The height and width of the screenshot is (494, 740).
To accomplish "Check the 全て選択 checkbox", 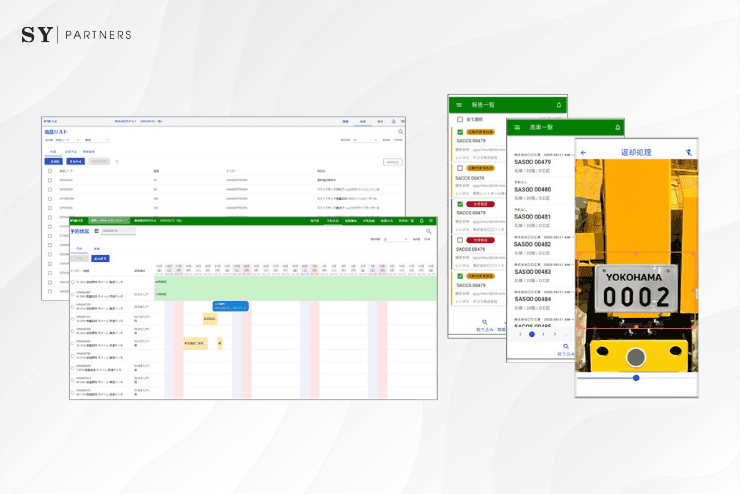I will pos(460,119).
